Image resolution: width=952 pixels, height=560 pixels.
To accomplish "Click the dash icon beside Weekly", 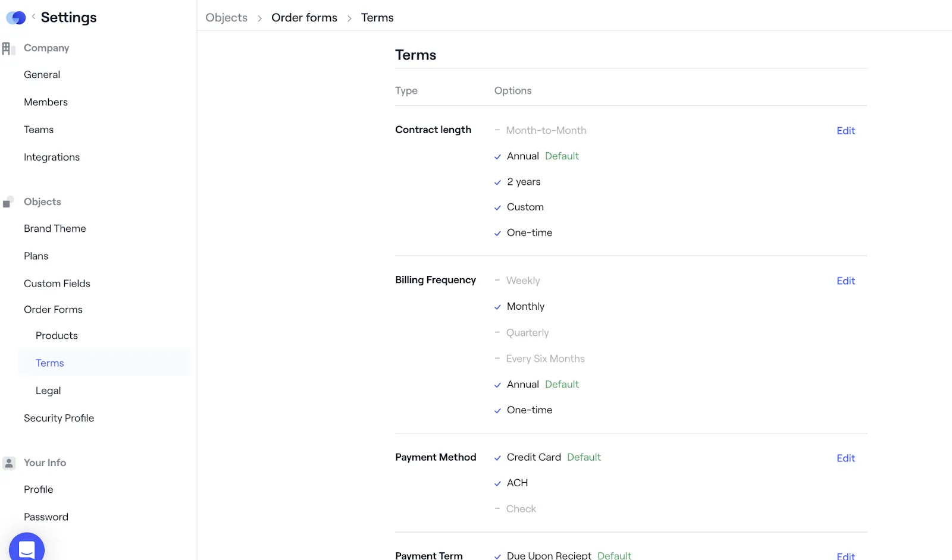I will click(x=497, y=280).
